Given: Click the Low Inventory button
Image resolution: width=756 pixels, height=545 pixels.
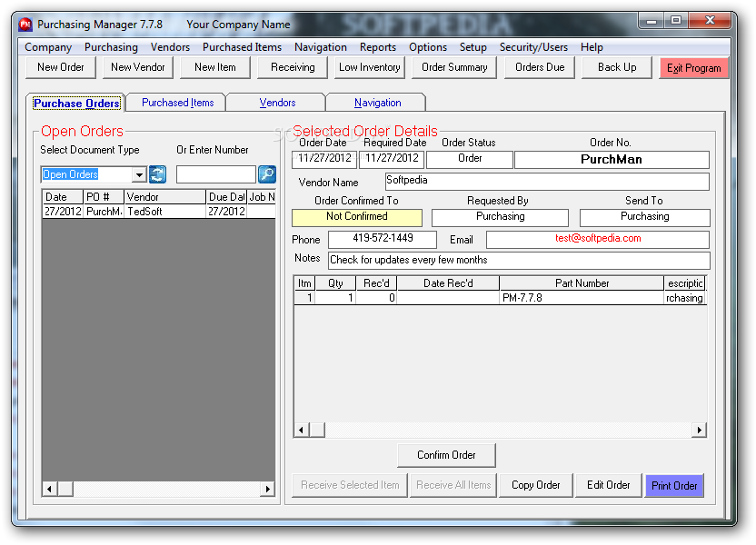Looking at the screenshot, I should point(370,67).
